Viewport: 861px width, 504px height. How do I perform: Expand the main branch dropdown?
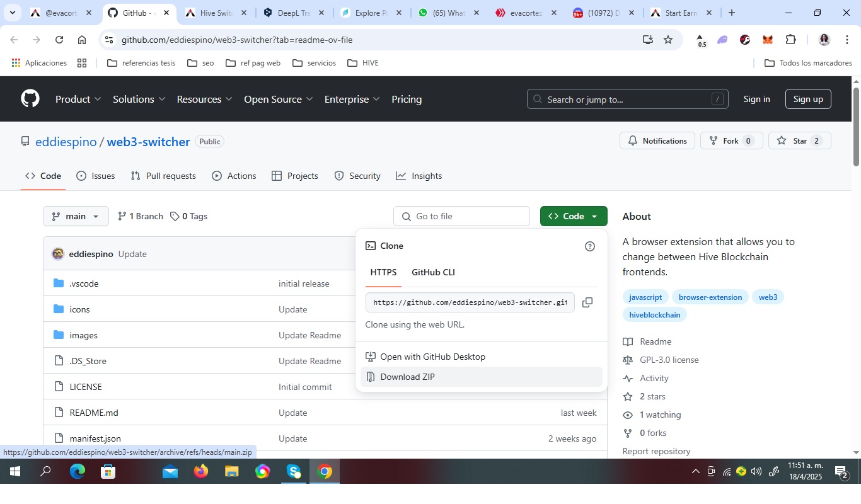tap(76, 216)
